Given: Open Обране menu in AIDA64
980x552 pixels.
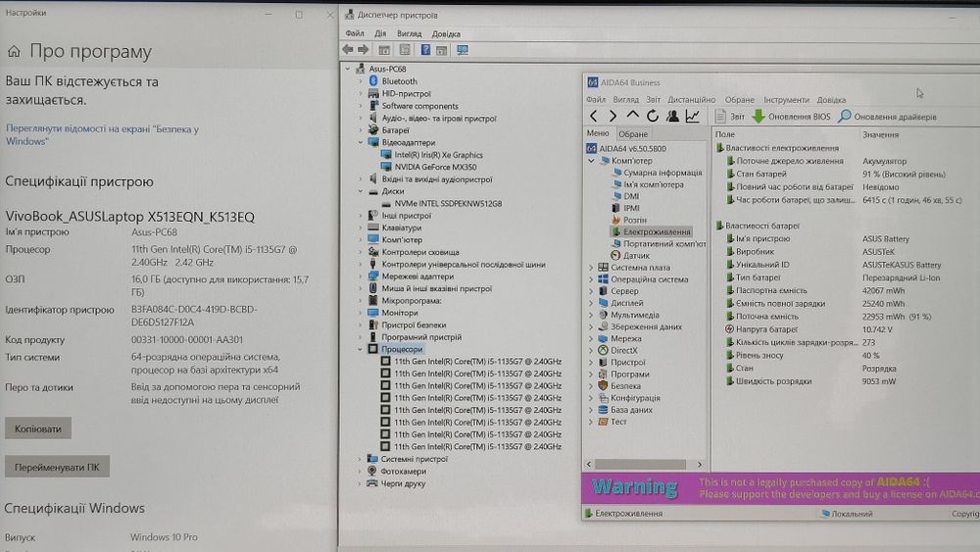Looking at the screenshot, I should (739, 100).
